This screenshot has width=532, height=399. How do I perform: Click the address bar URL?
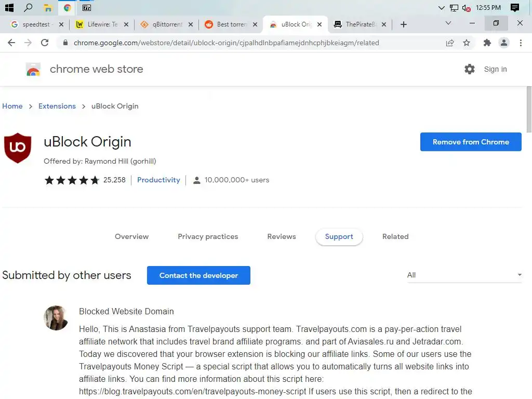227,43
